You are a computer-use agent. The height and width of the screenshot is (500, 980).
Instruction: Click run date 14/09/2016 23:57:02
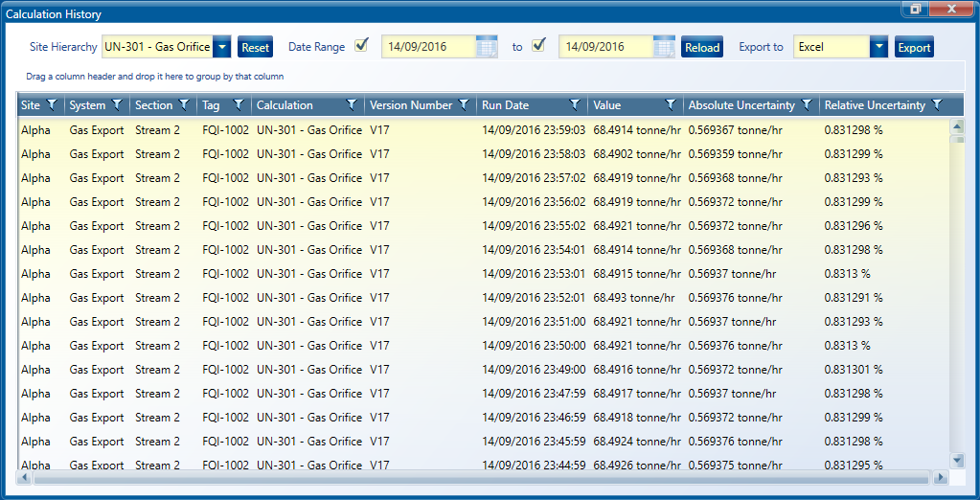tap(534, 178)
